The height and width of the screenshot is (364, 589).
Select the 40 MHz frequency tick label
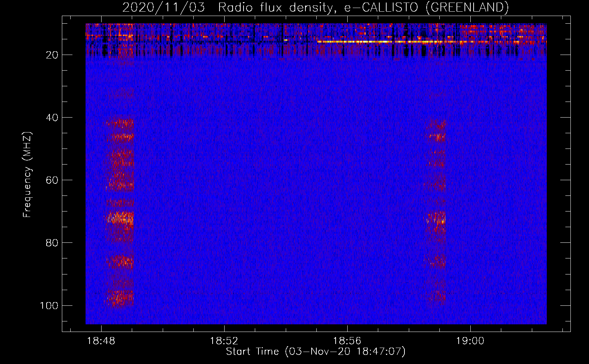tap(52, 118)
